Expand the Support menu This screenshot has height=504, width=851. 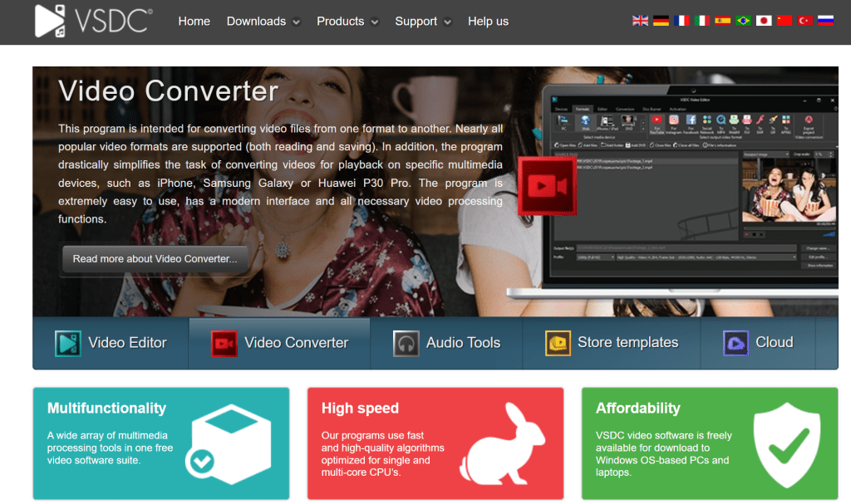423,22
